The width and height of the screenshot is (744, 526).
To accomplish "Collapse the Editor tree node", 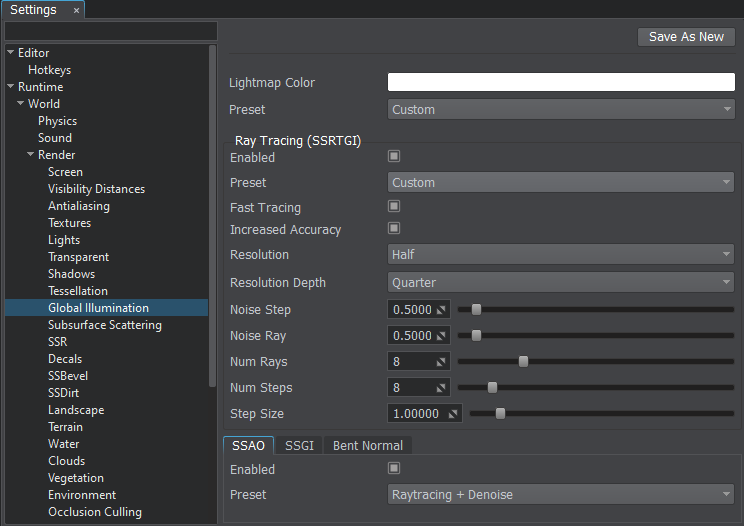I will pyautogui.click(x=10, y=52).
